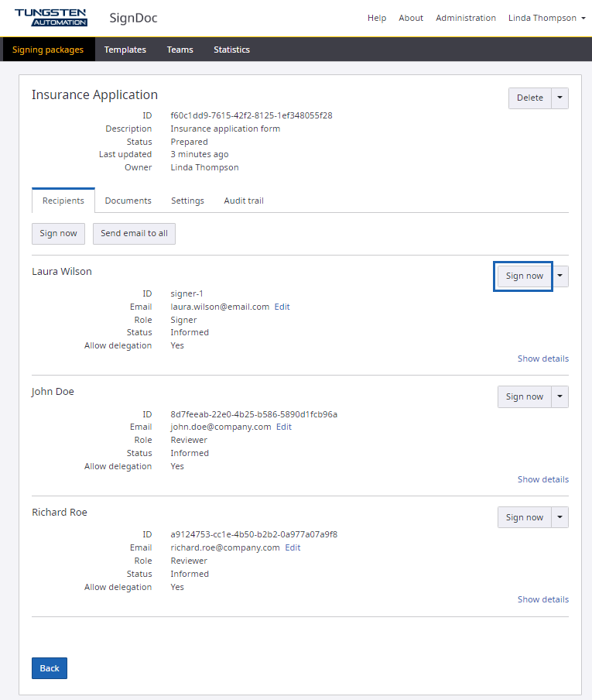View the Audit trail tab
Screen dimensions: 592x700
point(244,201)
